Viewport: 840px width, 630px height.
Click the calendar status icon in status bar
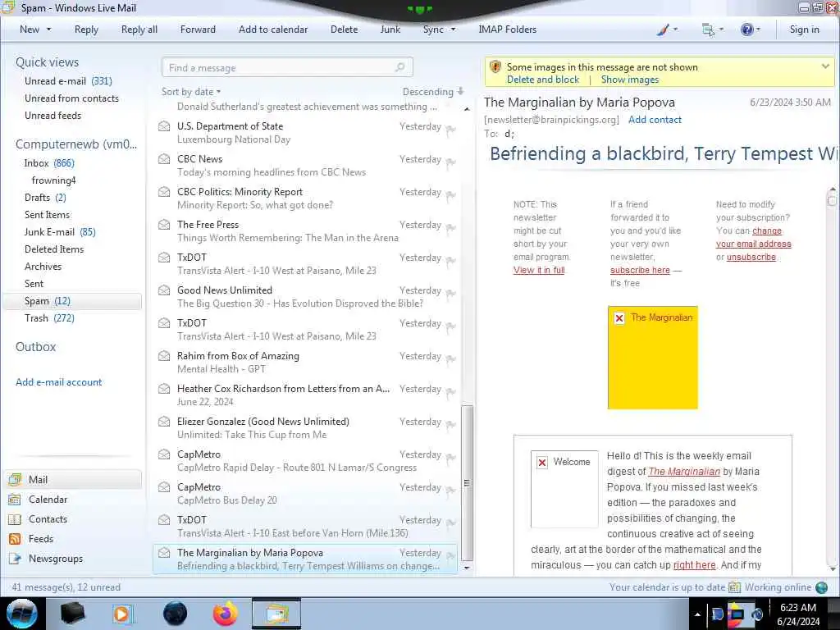[734, 587]
